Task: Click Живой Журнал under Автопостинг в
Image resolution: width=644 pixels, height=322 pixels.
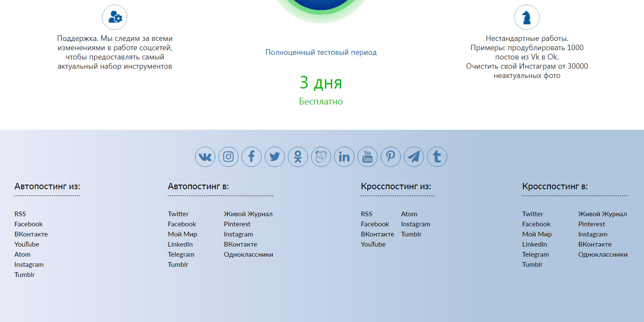Action: coord(248,214)
